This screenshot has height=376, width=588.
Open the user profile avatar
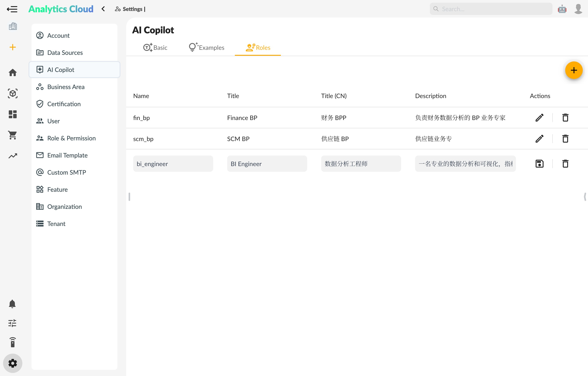click(578, 9)
